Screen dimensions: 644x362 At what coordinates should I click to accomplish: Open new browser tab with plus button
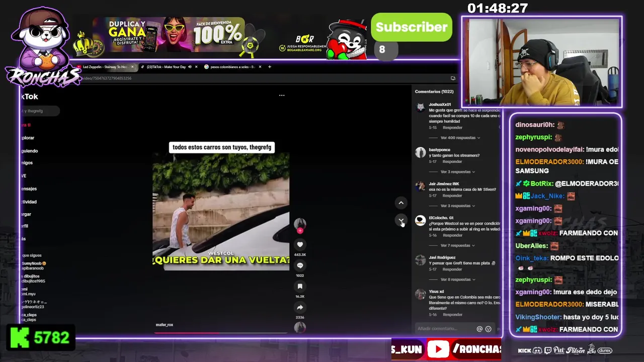click(270, 67)
